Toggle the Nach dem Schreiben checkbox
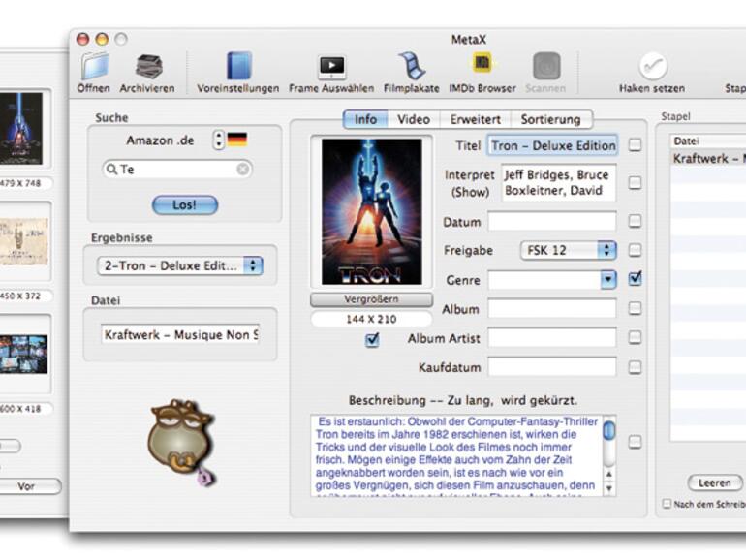The width and height of the screenshot is (746, 560). [667, 504]
